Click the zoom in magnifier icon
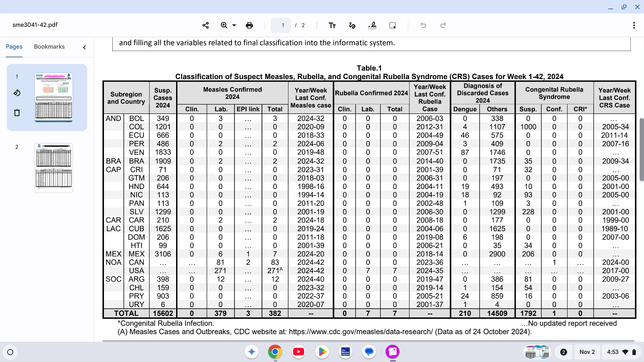The image size is (644, 362). pyautogui.click(x=224, y=25)
